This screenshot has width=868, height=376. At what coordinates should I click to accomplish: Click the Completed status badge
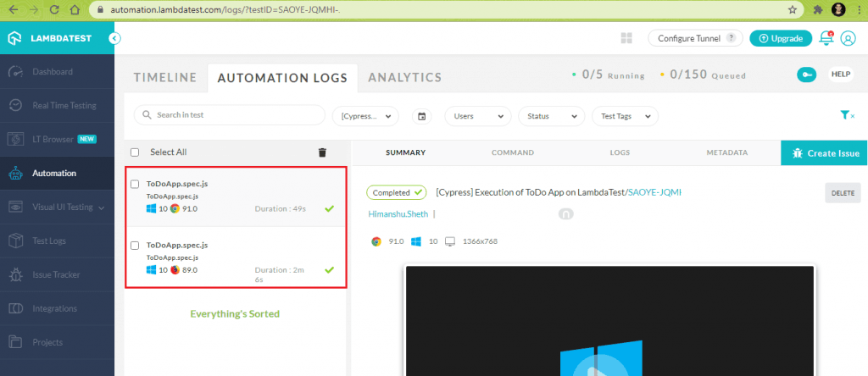[x=397, y=193]
